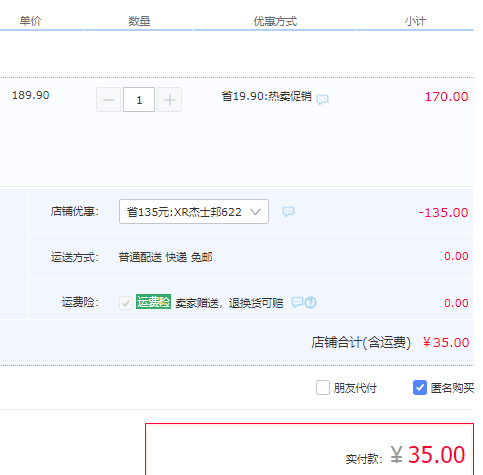
Task: Click the 优惠方式 column header
Action: (x=275, y=21)
